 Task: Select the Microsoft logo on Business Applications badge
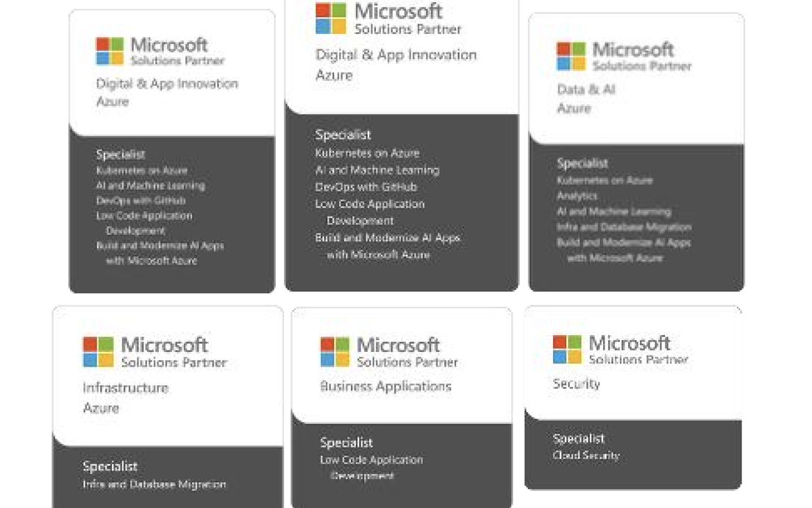335,351
